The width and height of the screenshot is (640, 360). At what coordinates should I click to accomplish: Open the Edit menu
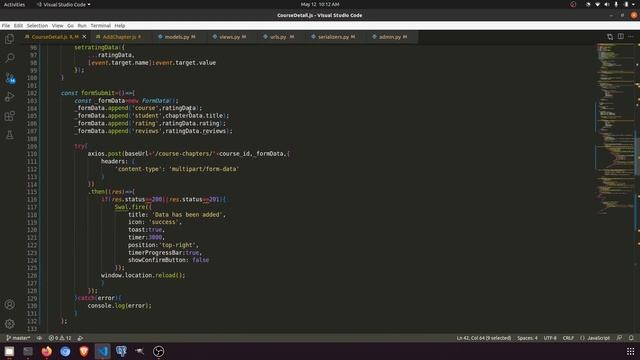pos(18,25)
